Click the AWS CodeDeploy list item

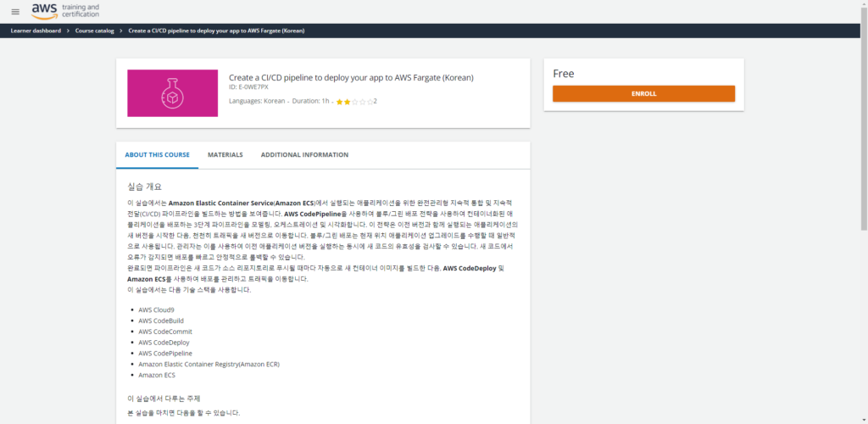(164, 343)
